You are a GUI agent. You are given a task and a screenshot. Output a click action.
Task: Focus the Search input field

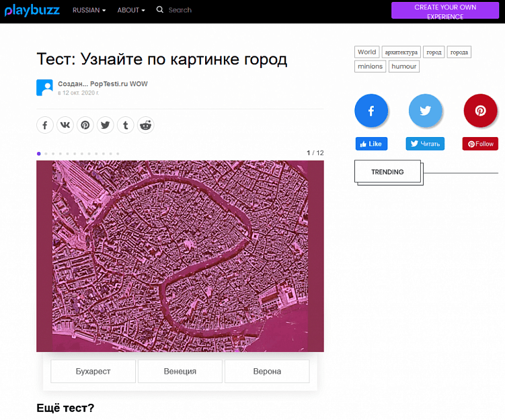click(195, 10)
